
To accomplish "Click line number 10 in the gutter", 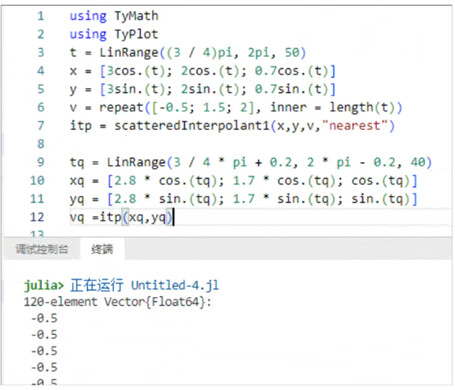I will [x=37, y=181].
